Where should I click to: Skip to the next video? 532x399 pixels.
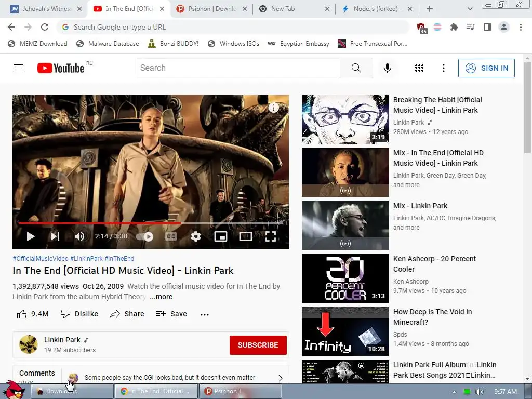pos(55,236)
